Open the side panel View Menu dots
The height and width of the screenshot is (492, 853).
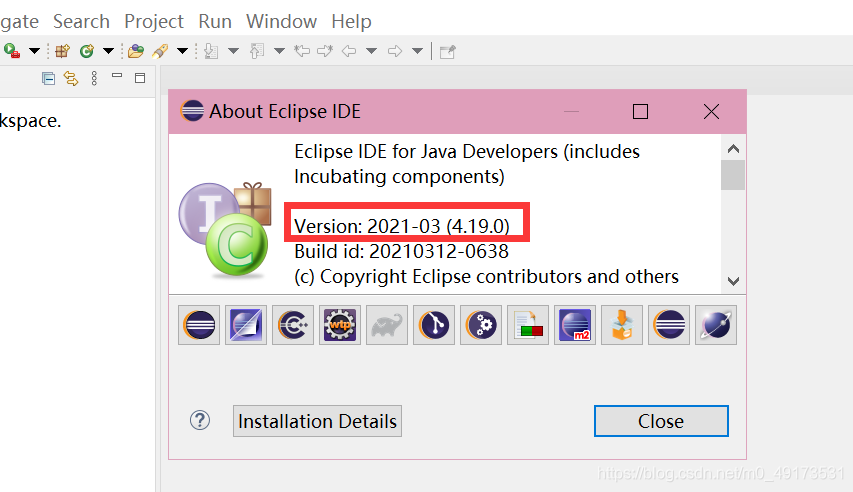(94, 79)
